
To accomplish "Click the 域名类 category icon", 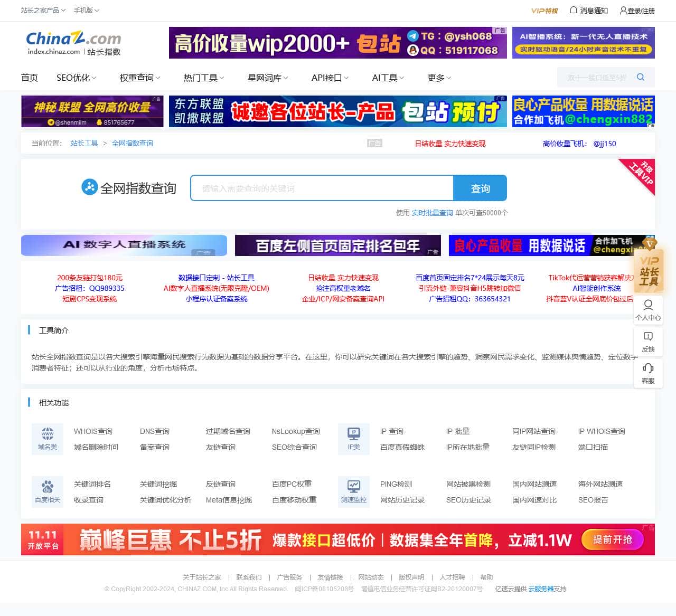I will [x=48, y=439].
